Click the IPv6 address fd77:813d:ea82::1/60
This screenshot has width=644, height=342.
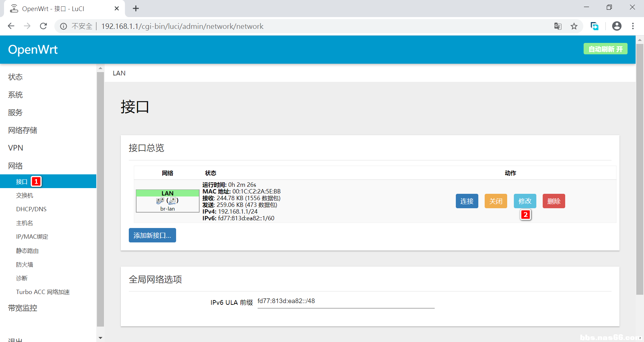pyautogui.click(x=246, y=218)
